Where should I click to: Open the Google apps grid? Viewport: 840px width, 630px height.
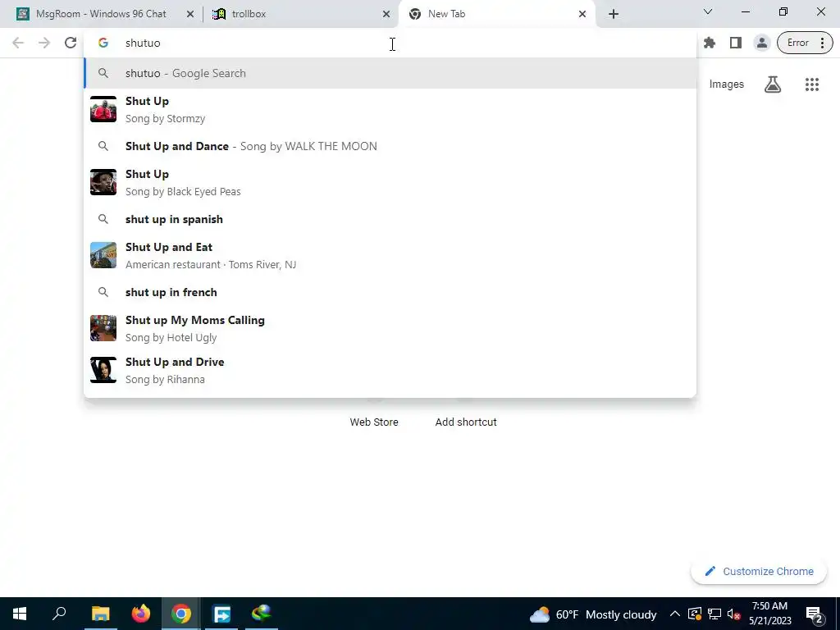pyautogui.click(x=811, y=84)
